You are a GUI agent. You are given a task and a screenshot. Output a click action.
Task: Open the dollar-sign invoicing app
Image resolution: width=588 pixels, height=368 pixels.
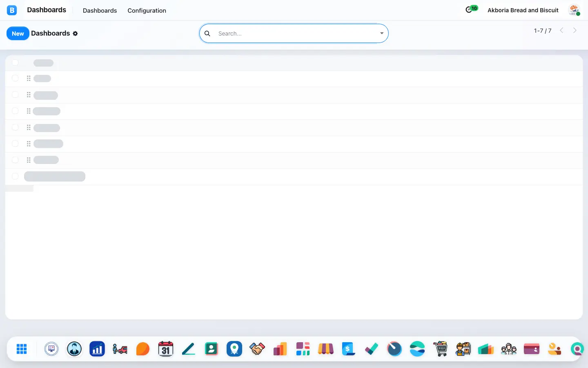tap(348, 349)
